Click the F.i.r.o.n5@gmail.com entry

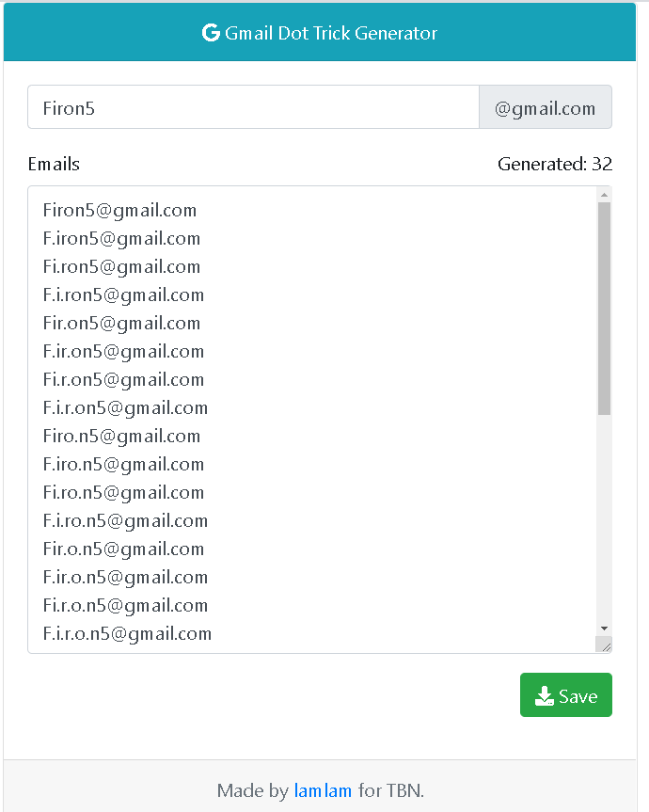click(127, 633)
